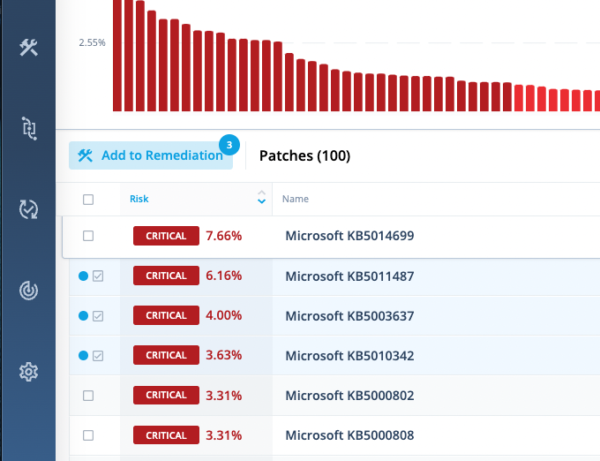Click the Add to Remediation button

[x=150, y=156]
